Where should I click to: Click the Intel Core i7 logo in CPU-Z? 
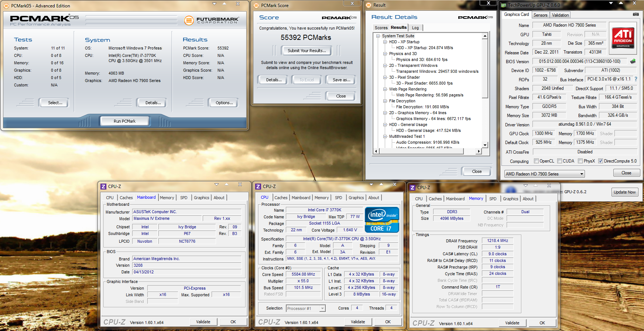coord(382,219)
